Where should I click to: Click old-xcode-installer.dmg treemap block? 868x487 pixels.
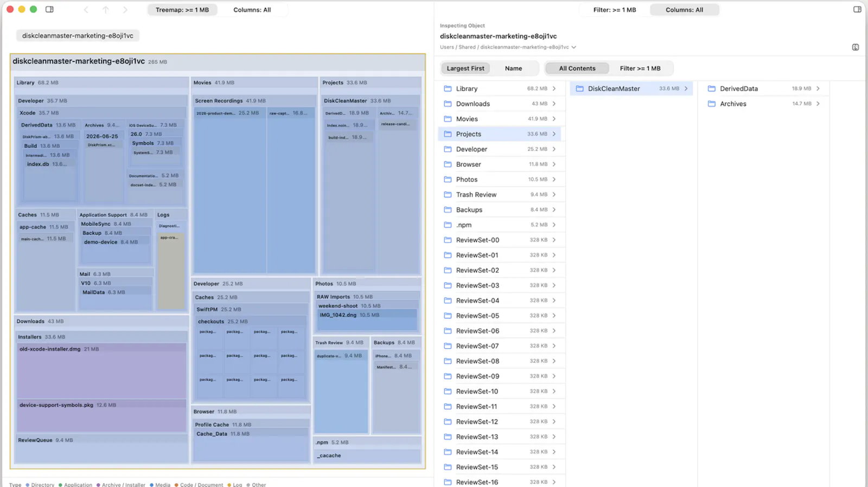pyautogui.click(x=101, y=371)
